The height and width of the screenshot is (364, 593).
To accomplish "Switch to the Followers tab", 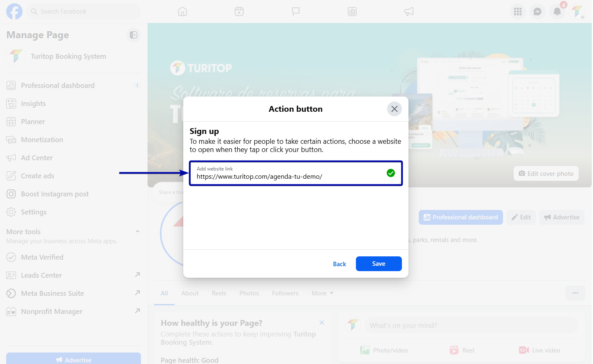I will pyautogui.click(x=285, y=293).
